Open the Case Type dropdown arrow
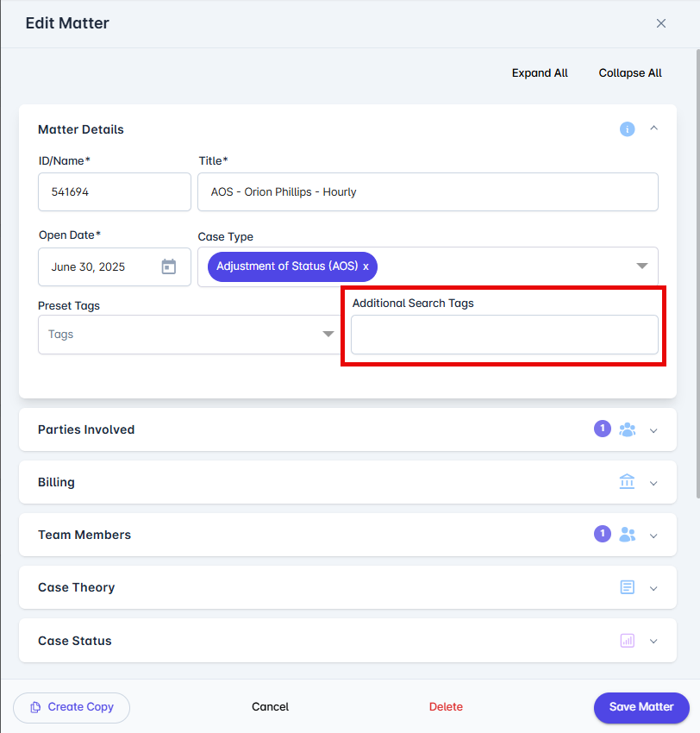Screen dimensions: 700x733 (x=642, y=266)
